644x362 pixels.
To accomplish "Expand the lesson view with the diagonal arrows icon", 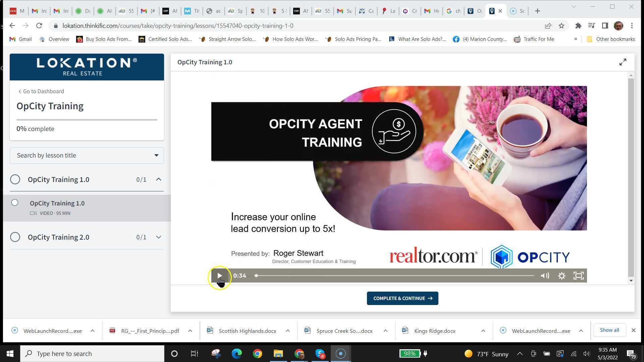I will (623, 62).
